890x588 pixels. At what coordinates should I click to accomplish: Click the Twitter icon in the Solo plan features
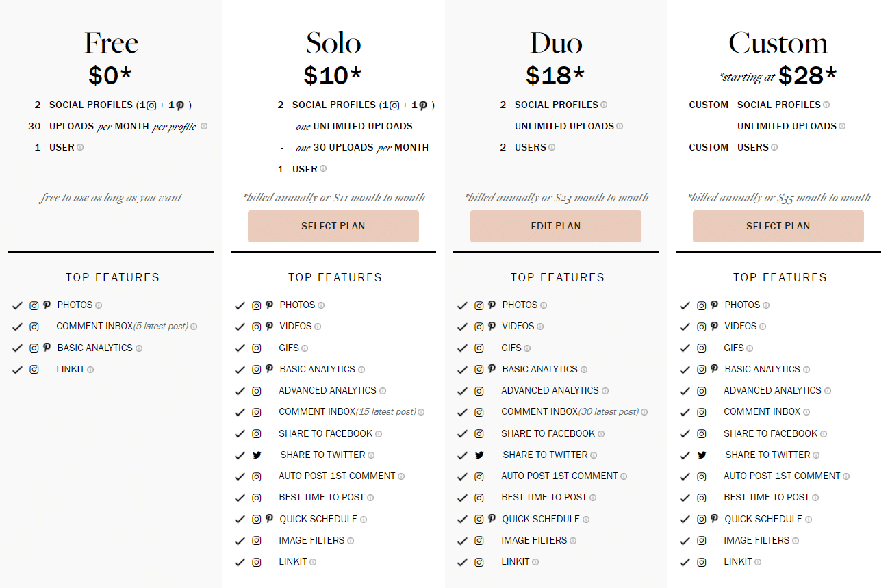[257, 455]
